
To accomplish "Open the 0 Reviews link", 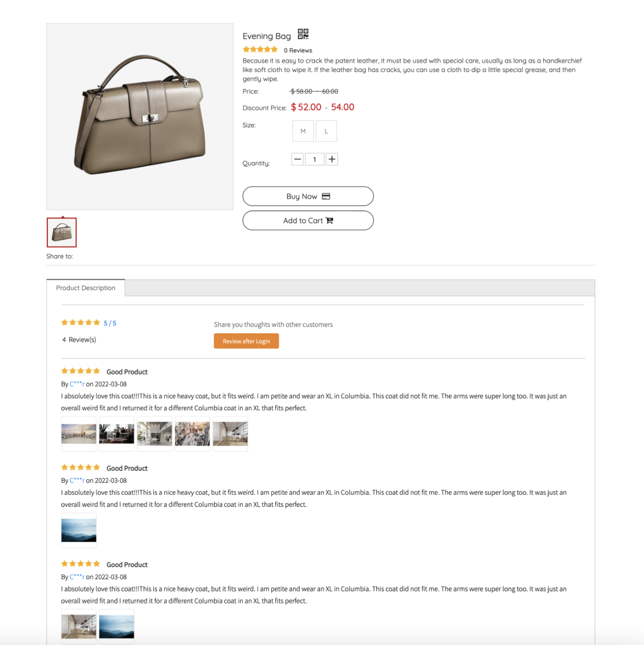I will coord(298,50).
